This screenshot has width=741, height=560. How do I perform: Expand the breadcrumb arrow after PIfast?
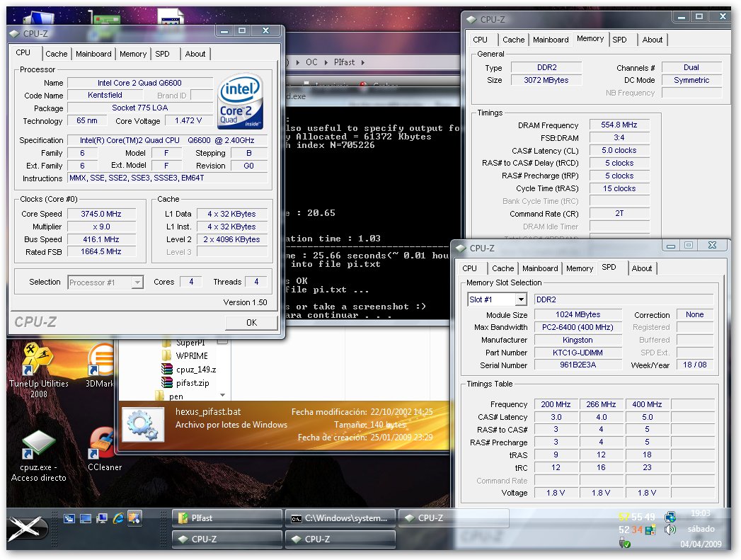[x=362, y=62]
